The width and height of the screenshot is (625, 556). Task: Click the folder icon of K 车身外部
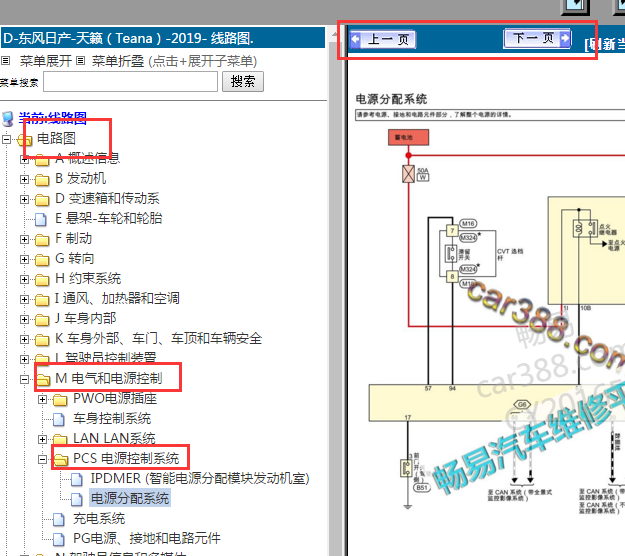pyautogui.click(x=42, y=340)
